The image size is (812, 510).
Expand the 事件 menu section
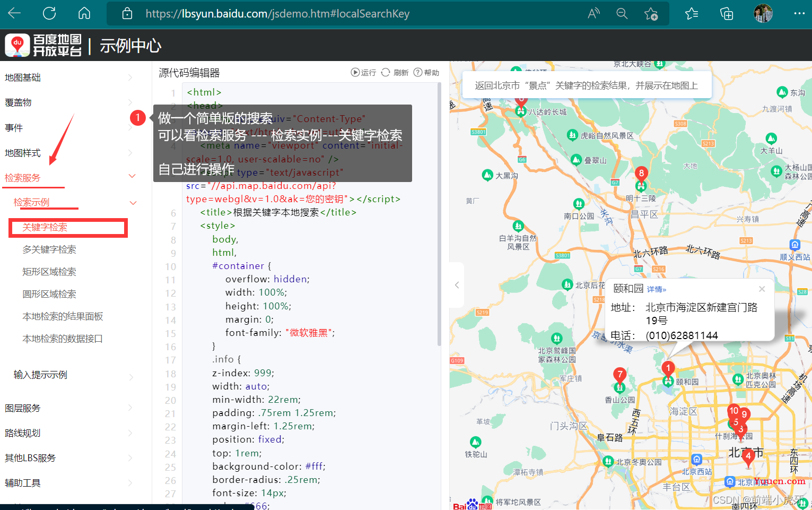point(68,128)
